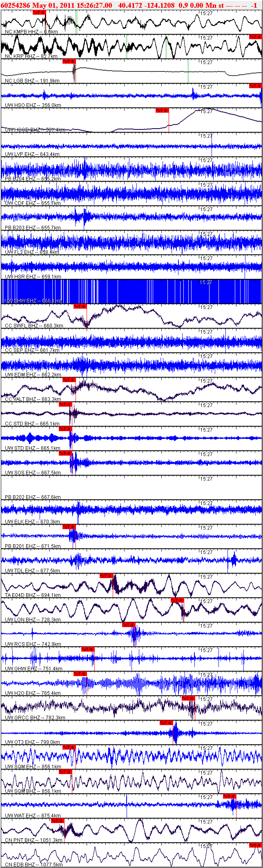Click the pick flag on UW SQM BHZ trace
Viewport: 263px width, 868px height.
pyautogui.click(x=65, y=772)
